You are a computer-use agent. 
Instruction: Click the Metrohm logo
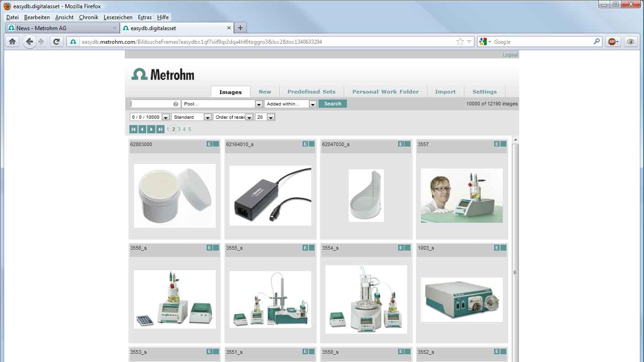163,74
